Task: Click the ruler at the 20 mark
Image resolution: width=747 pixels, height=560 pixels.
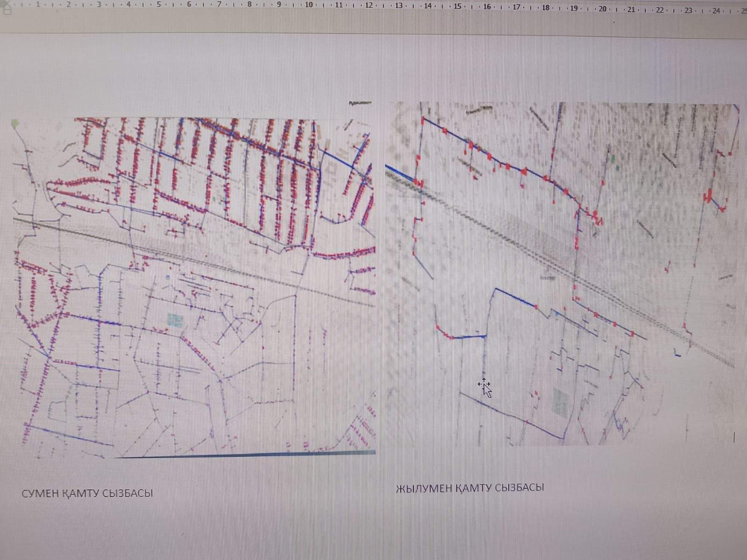Action: point(602,8)
